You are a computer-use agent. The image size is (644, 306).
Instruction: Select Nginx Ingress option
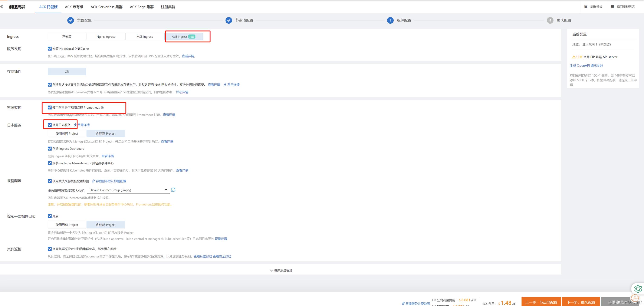(x=106, y=36)
